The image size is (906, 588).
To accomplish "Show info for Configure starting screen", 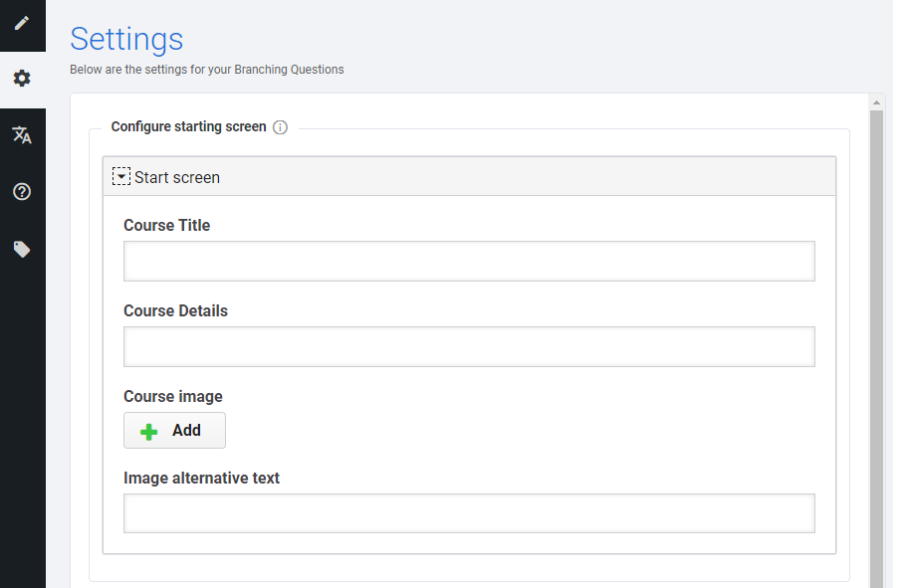I will (x=280, y=127).
